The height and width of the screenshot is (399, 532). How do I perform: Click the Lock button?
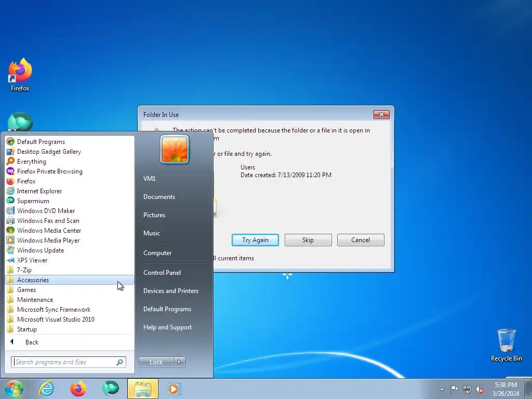156,362
